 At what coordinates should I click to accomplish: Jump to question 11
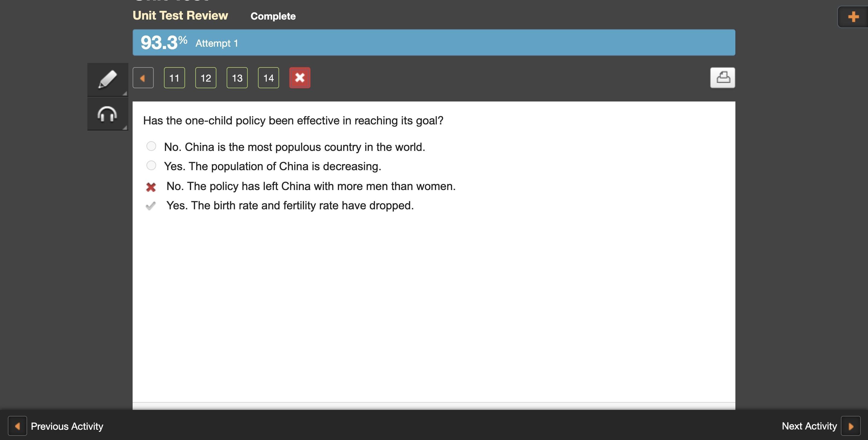(174, 78)
